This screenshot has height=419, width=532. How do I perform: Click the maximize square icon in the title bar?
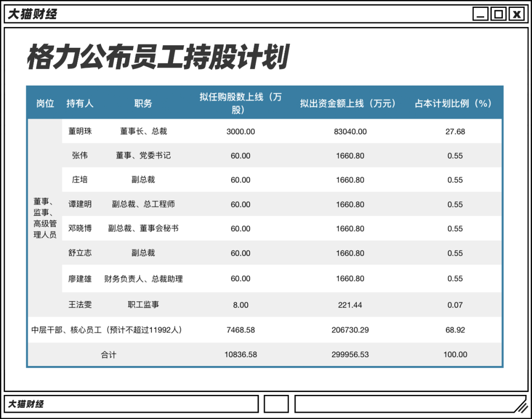coord(499,14)
